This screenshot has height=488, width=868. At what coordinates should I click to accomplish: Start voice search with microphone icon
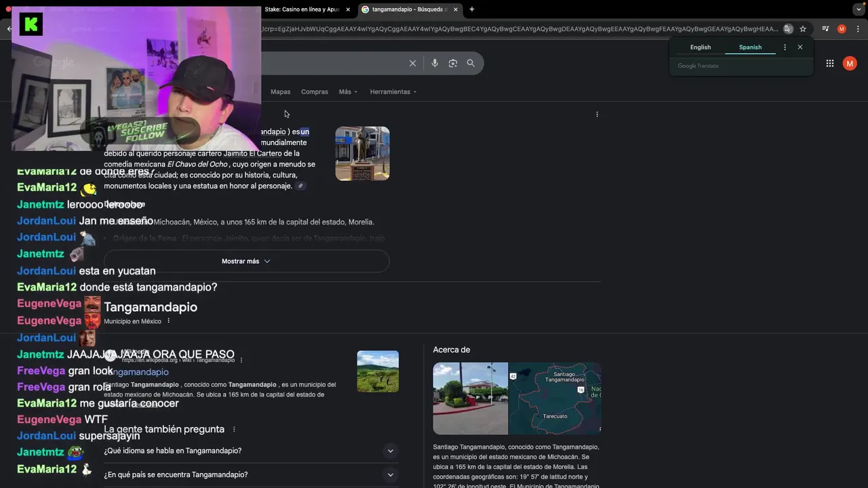click(435, 63)
